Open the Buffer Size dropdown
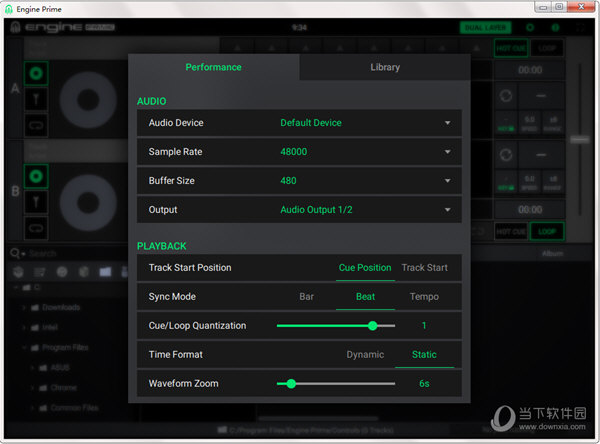600x444 pixels. click(x=447, y=181)
